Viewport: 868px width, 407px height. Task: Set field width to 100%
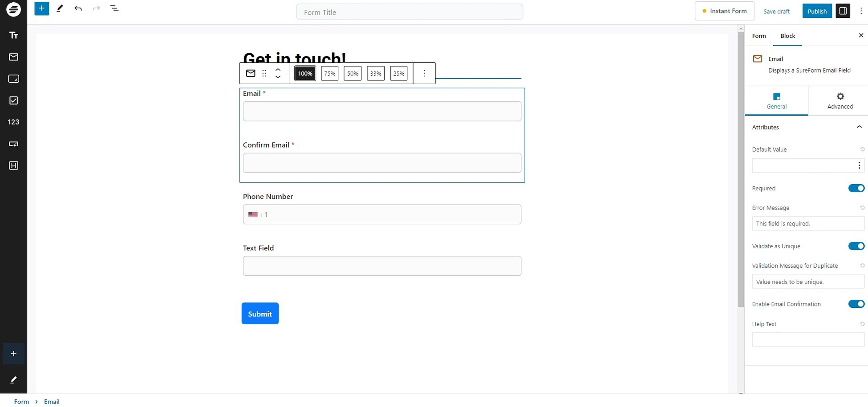(305, 73)
